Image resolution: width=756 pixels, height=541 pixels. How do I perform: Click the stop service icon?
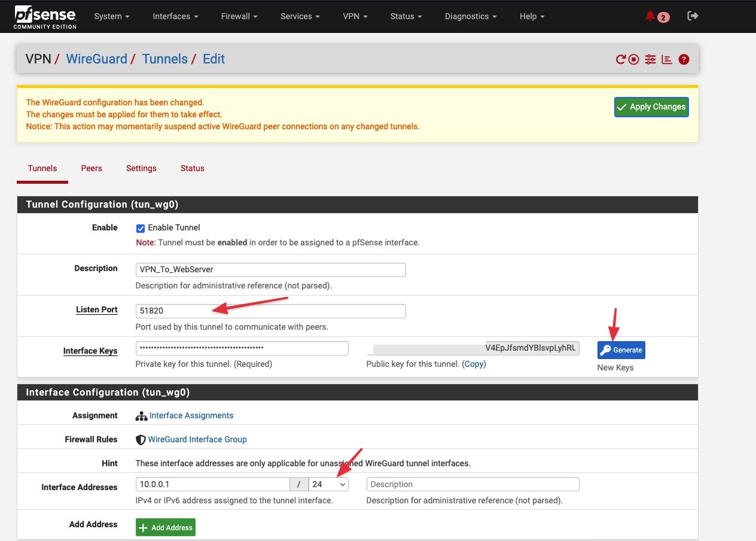coord(634,59)
